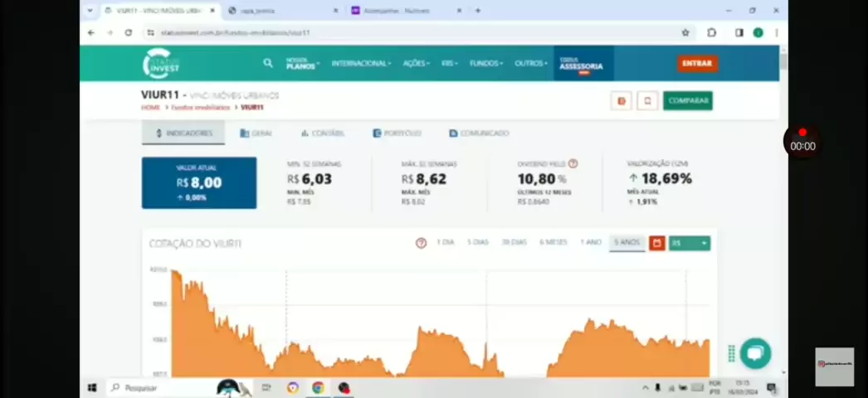Click the Chrome icon in the taskbar

(318, 387)
